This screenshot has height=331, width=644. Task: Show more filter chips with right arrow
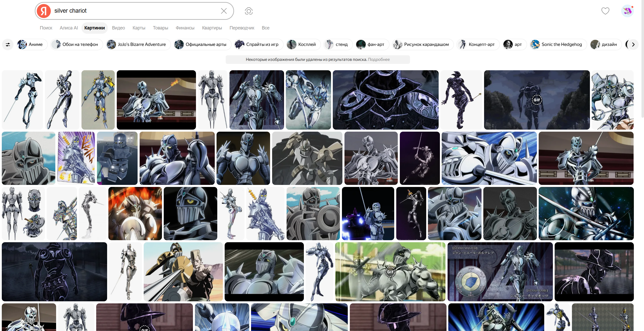[633, 45]
